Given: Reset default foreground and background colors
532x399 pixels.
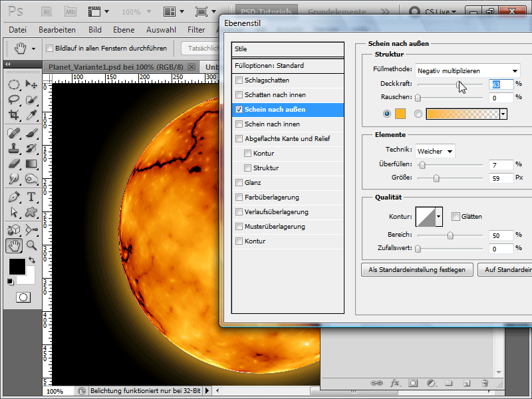Looking at the screenshot, I should (x=11, y=281).
